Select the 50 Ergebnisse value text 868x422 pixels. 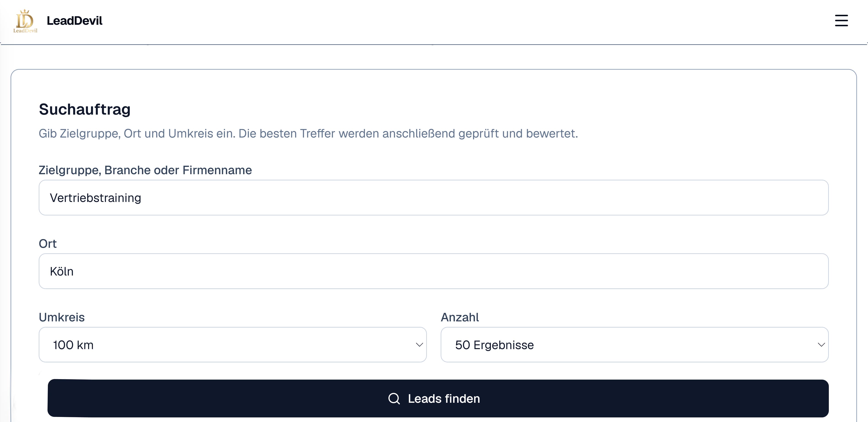tap(494, 345)
